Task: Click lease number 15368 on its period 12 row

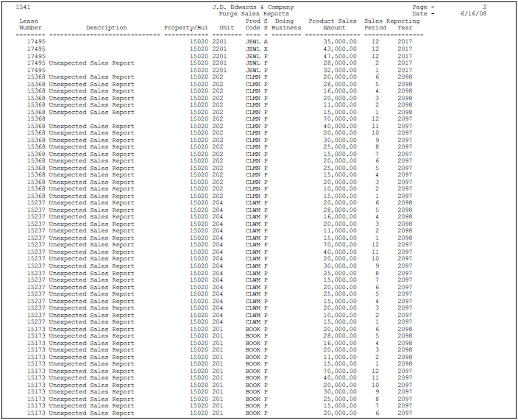Action: [36, 119]
